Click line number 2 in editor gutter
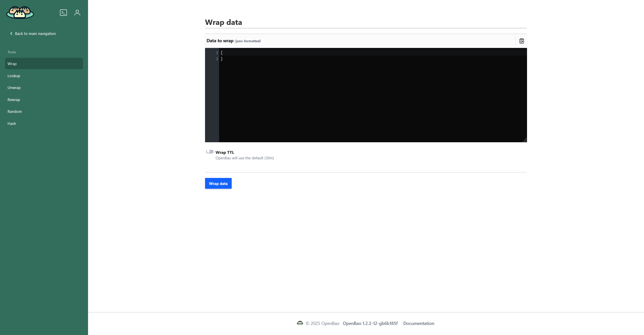Viewport: 644px width, 335px height. 217,59
